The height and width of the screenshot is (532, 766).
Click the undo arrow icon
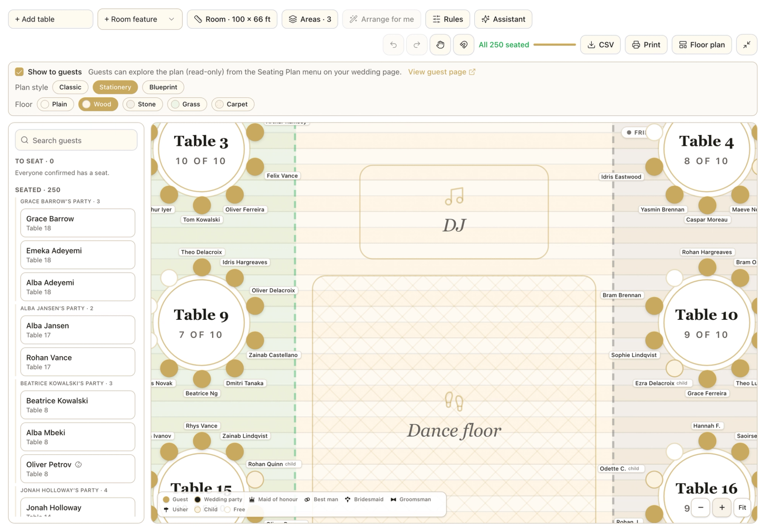click(x=393, y=45)
